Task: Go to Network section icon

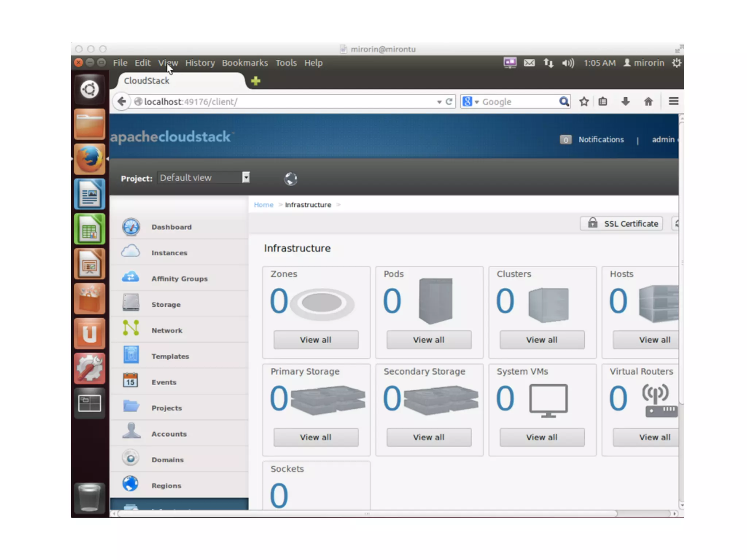Action: pos(131,328)
